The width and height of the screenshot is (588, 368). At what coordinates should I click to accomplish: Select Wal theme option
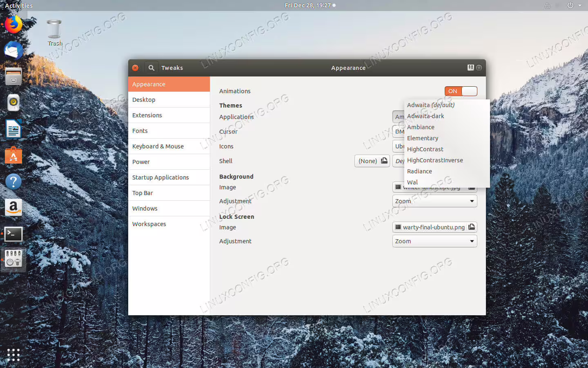point(447,182)
